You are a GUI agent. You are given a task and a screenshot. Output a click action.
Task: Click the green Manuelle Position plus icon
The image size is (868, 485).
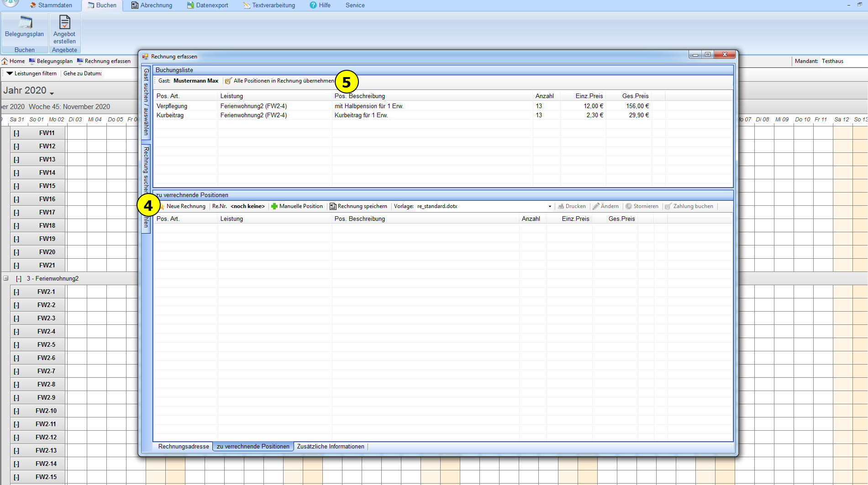pos(274,206)
